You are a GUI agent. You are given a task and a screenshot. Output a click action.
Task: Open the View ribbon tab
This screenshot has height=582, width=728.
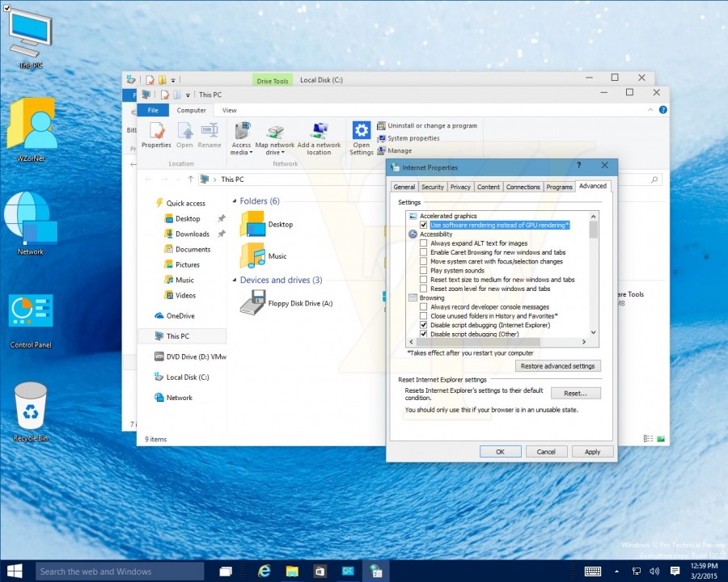pos(229,110)
